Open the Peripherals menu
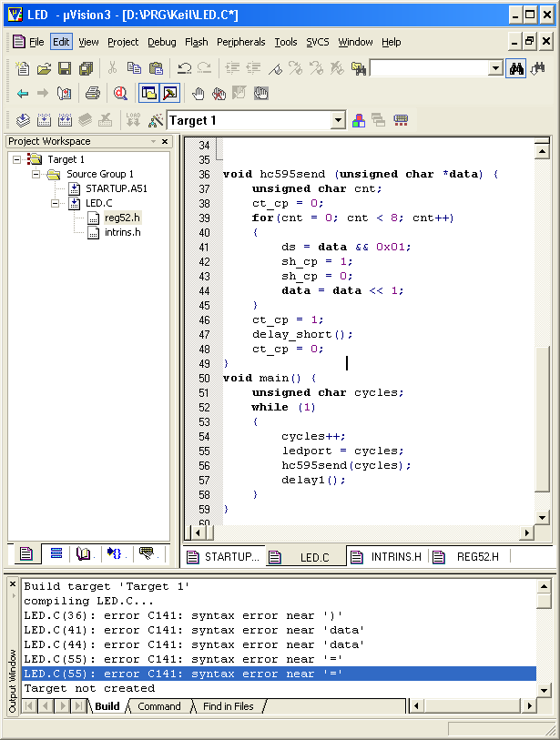The image size is (560, 740). tap(240, 42)
